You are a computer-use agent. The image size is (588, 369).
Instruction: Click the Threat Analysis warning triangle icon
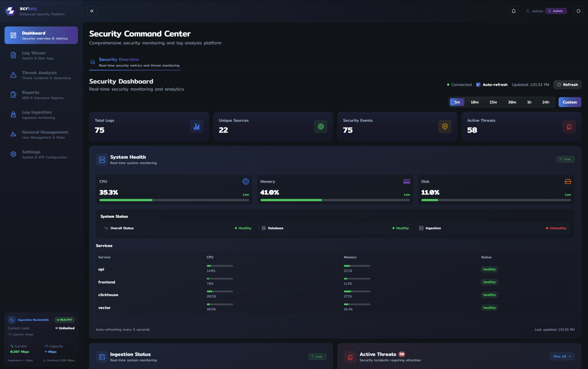(x=13, y=75)
